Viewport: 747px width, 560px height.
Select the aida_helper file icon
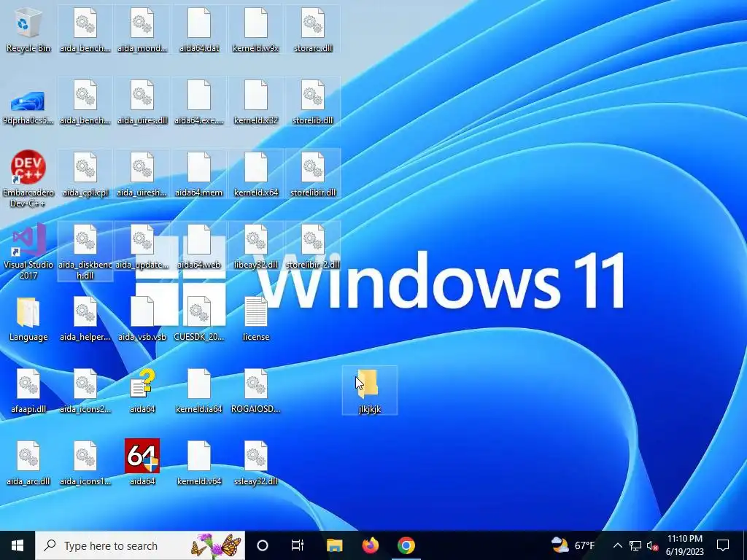click(x=85, y=319)
